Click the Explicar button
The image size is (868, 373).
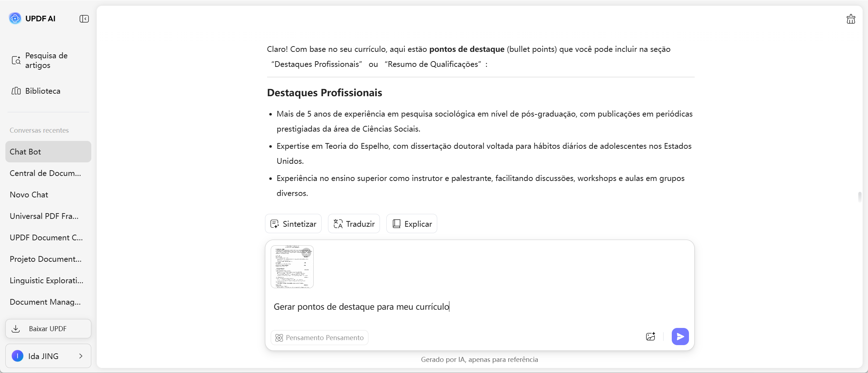(412, 224)
